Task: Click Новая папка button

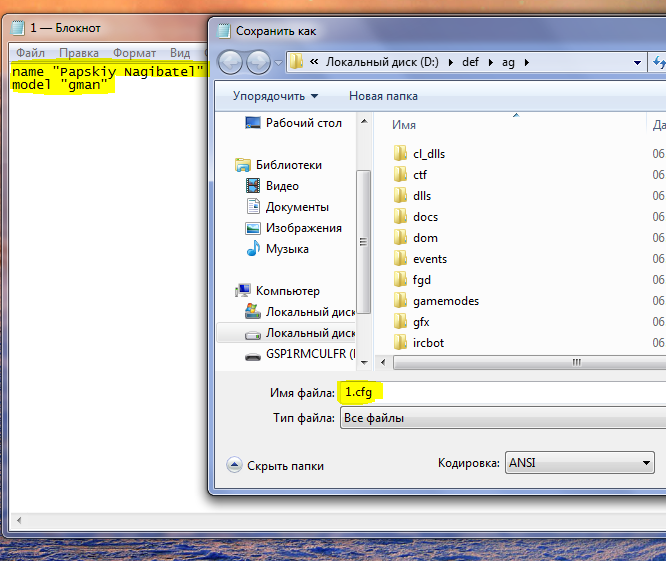Action: click(383, 96)
